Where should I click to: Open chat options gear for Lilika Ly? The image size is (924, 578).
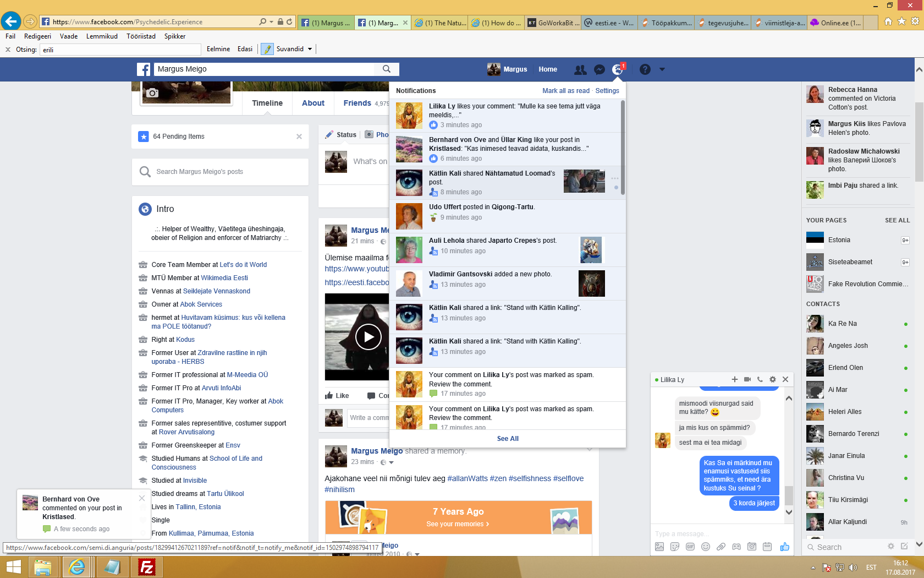773,379
